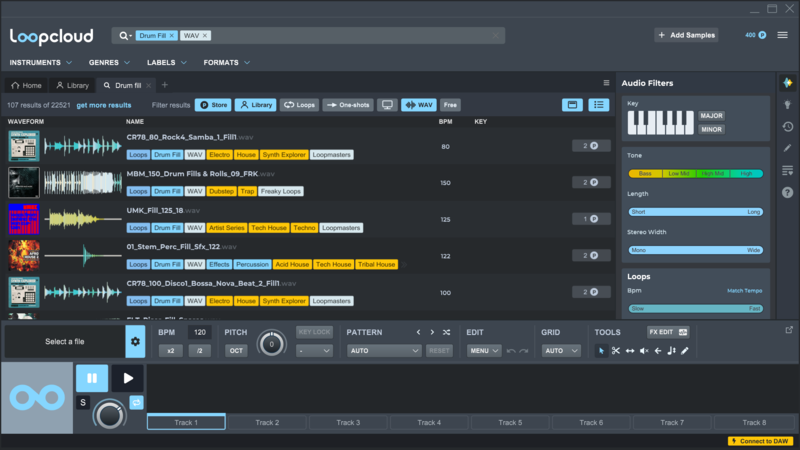Open player settings gear

135,341
